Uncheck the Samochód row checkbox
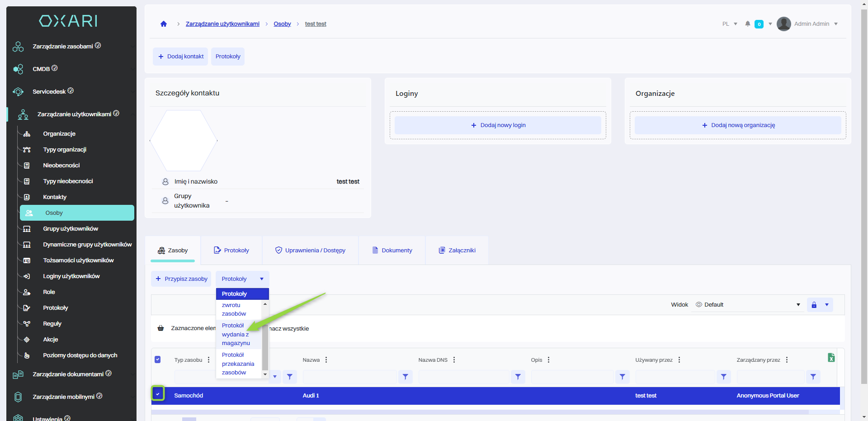The image size is (868, 421). click(x=158, y=394)
